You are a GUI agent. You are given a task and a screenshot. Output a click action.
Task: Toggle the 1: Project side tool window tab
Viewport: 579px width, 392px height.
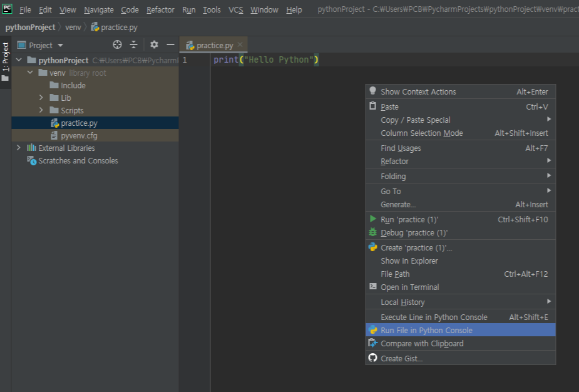click(5, 62)
